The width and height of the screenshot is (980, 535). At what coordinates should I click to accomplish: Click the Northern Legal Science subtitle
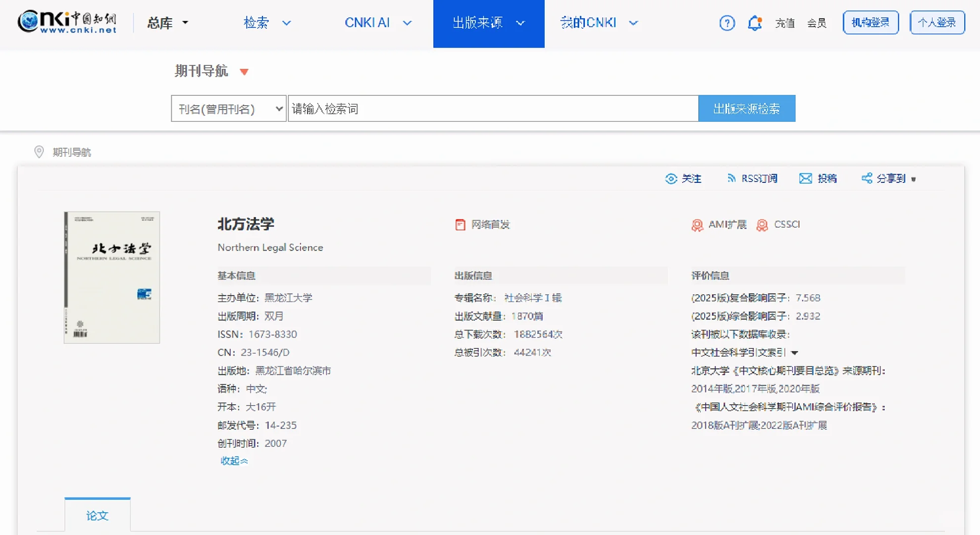pyautogui.click(x=270, y=247)
